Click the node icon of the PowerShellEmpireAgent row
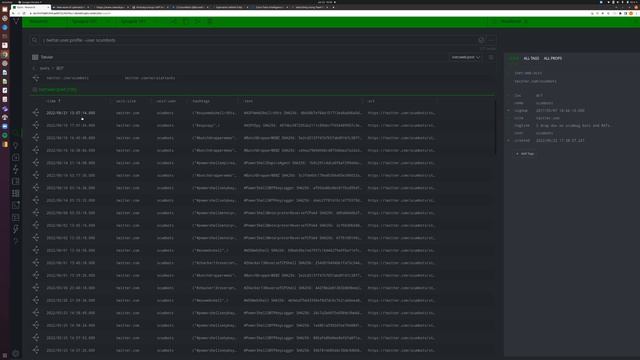640x360 pixels. pyautogui.click(x=36, y=163)
